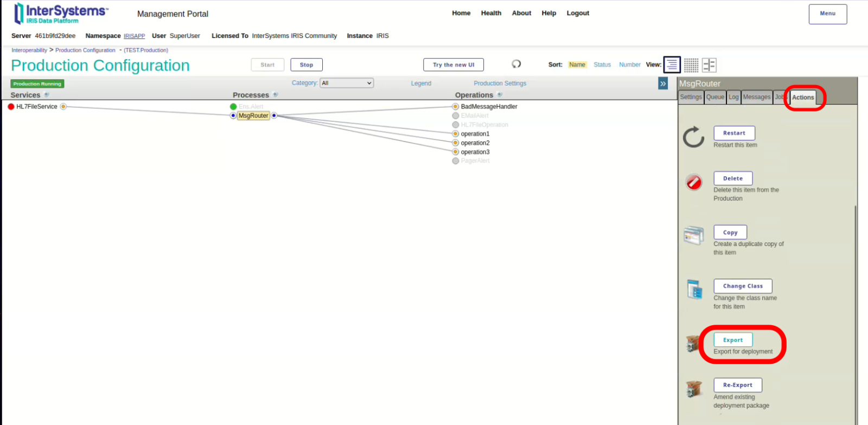The width and height of the screenshot is (868, 425).
Task: Click the Delete button
Action: [733, 178]
